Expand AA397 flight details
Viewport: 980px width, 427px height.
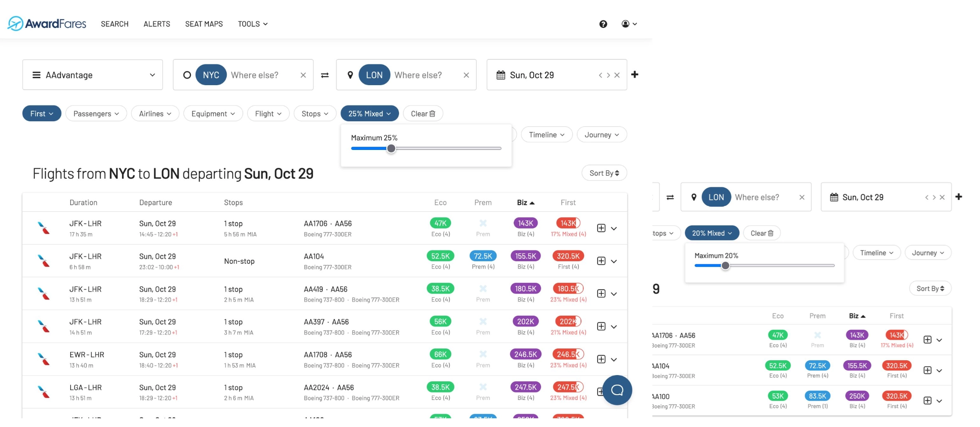[x=614, y=327]
